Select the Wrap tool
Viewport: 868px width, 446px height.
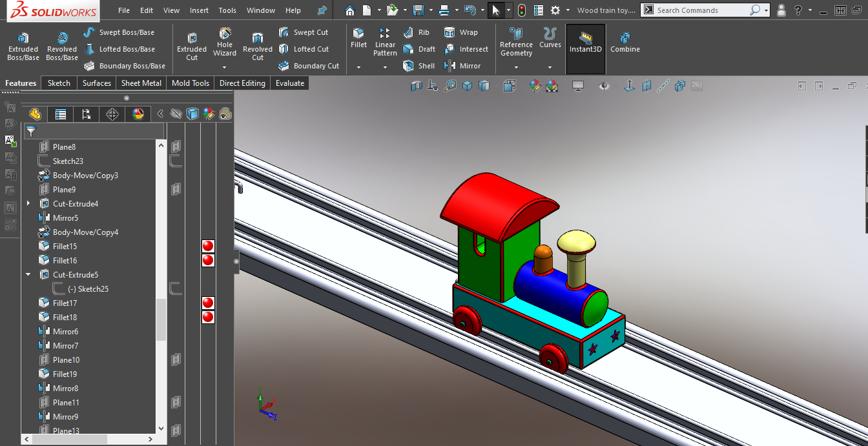coord(461,32)
